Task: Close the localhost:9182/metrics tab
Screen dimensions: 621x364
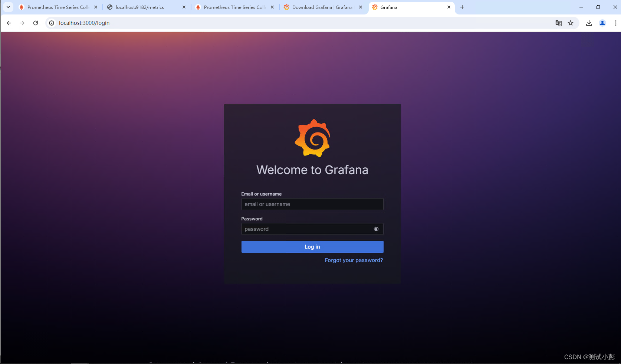Action: click(184, 7)
